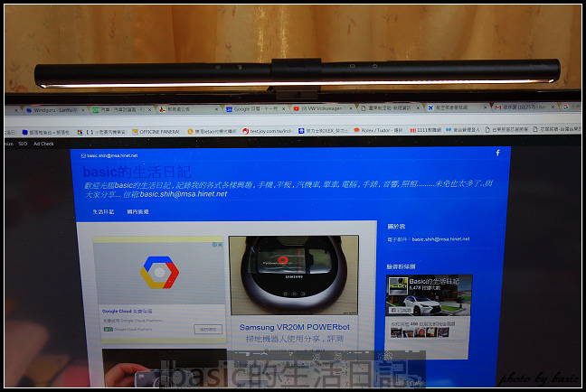Click the SEO toolbar item
The width and height of the screenshot is (586, 392).
pyautogui.click(x=23, y=144)
